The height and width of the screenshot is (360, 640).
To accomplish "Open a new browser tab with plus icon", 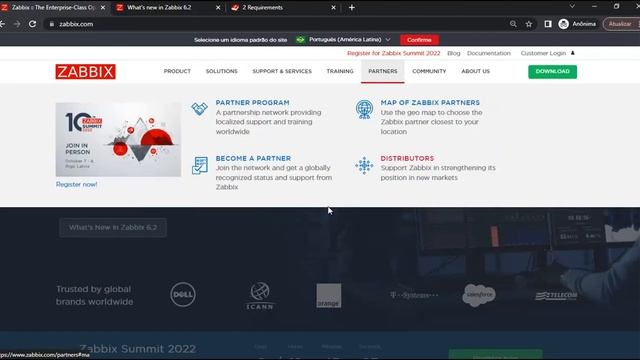I will [351, 7].
